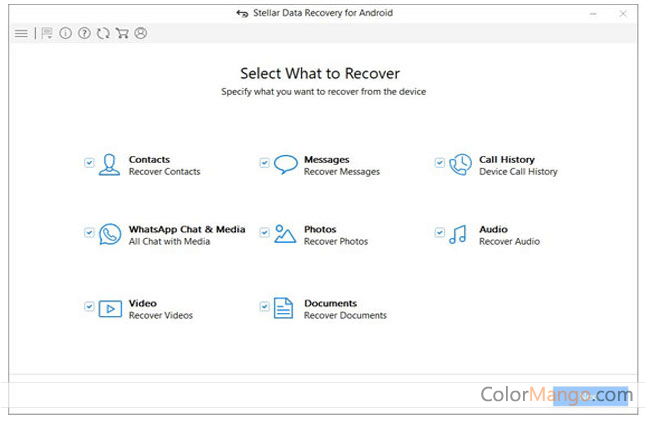The image size is (645, 421).
Task: Close the Stellar Data Recovery window
Action: [x=623, y=14]
